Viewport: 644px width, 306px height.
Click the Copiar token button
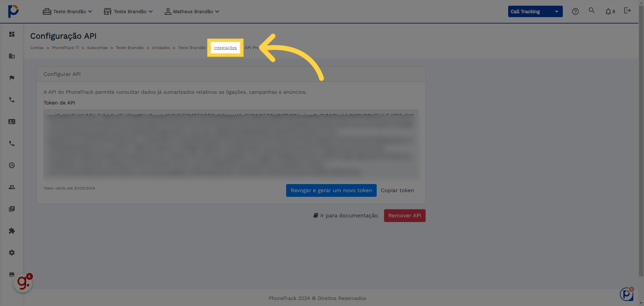(397, 190)
